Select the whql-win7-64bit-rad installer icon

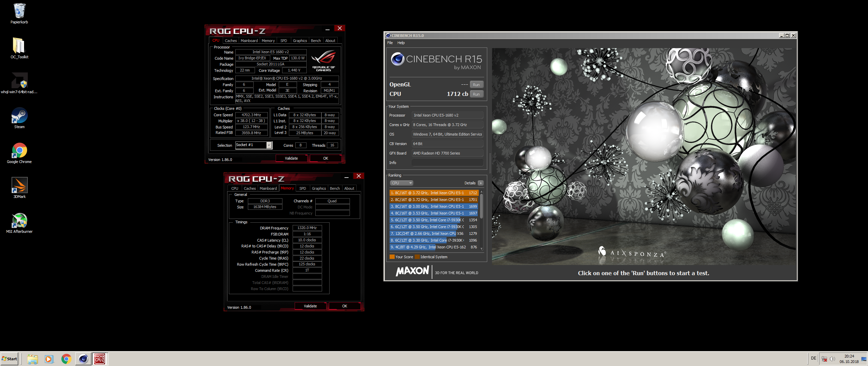click(19, 83)
